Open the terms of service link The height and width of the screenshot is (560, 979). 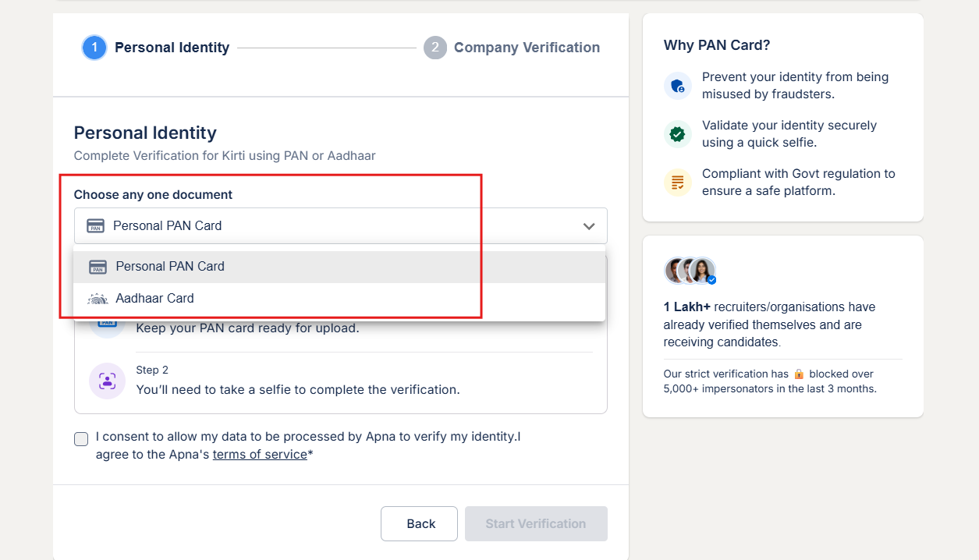260,455
